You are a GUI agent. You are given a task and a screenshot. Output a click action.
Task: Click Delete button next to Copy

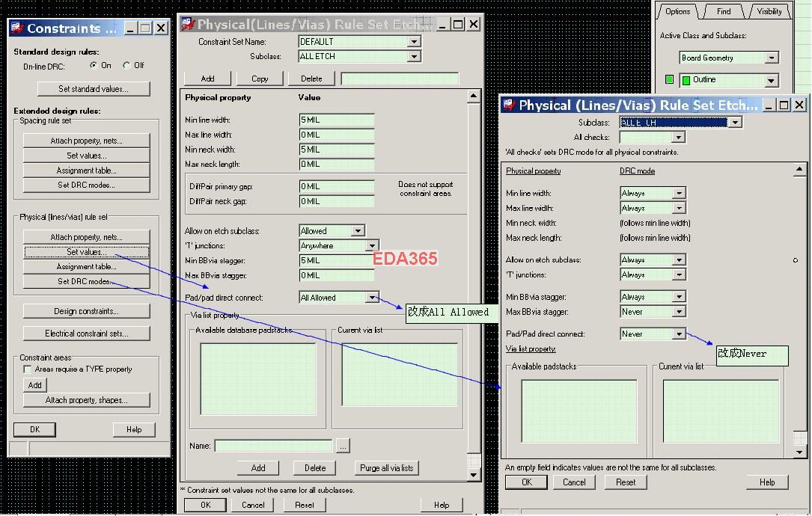pyautogui.click(x=311, y=79)
